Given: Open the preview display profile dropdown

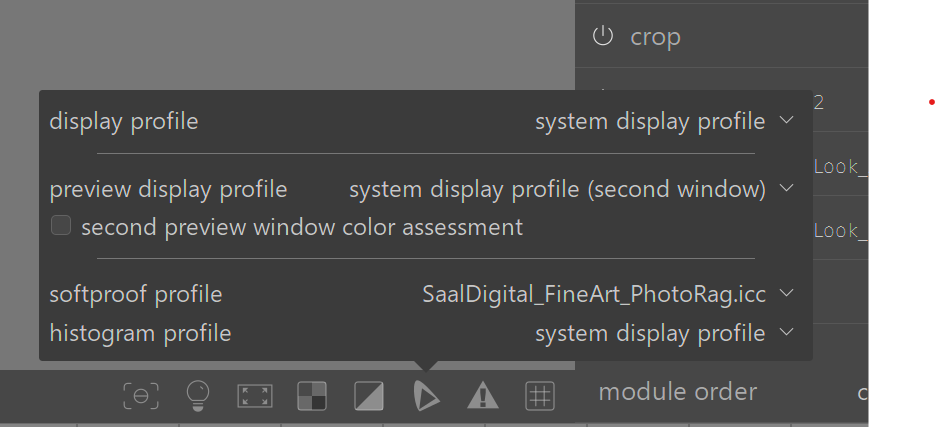Looking at the screenshot, I should click(571, 189).
